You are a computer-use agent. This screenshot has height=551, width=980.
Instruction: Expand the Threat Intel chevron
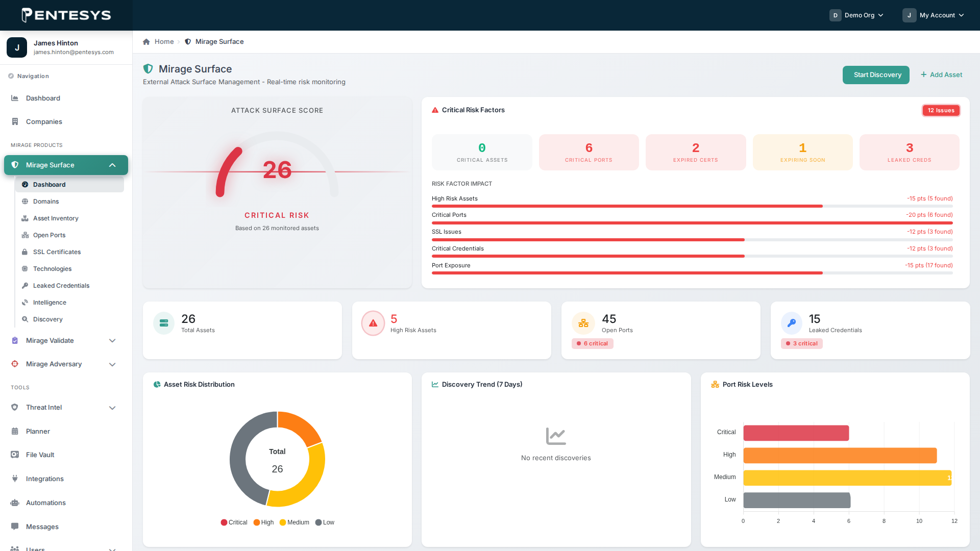112,408
